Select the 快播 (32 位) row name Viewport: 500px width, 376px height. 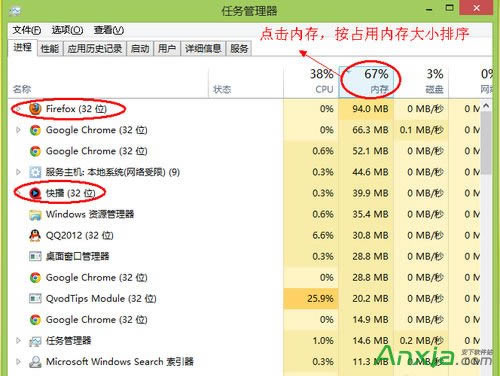tap(70, 193)
